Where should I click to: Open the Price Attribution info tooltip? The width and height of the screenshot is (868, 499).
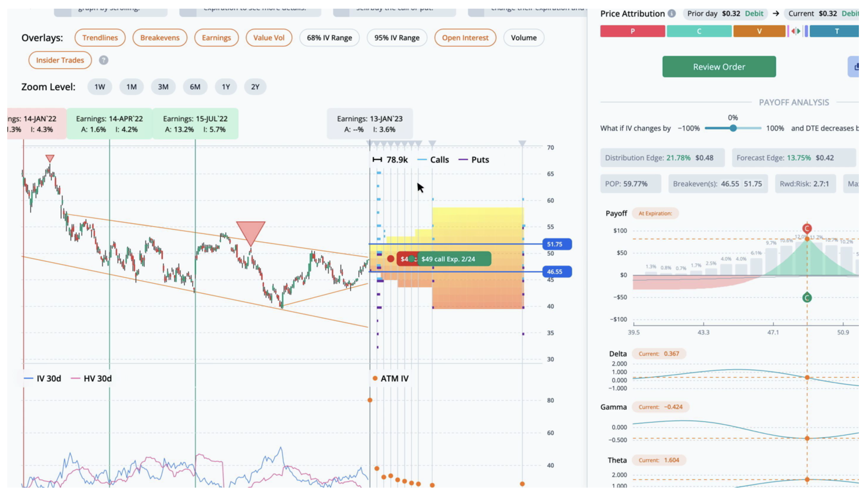click(x=672, y=14)
